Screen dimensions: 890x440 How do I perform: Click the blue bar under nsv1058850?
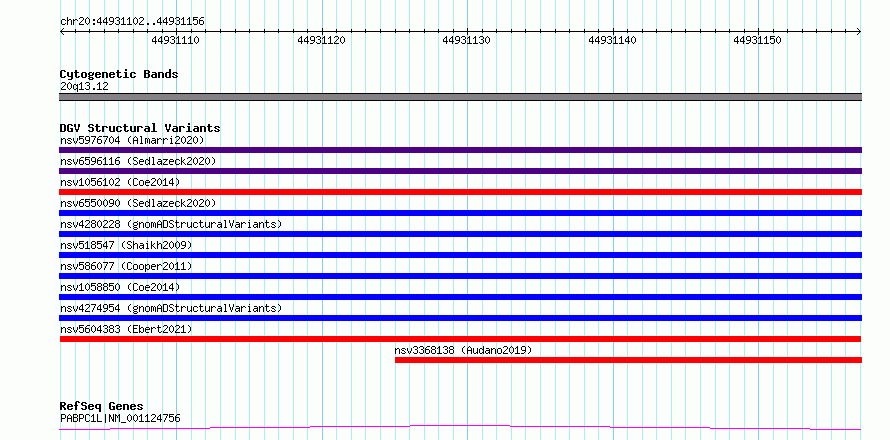tap(460, 297)
